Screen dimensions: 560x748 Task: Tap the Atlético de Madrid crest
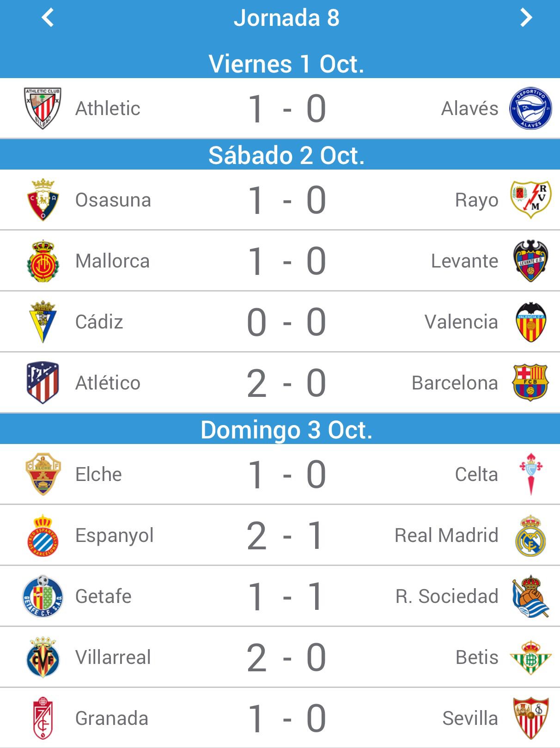click(x=43, y=383)
